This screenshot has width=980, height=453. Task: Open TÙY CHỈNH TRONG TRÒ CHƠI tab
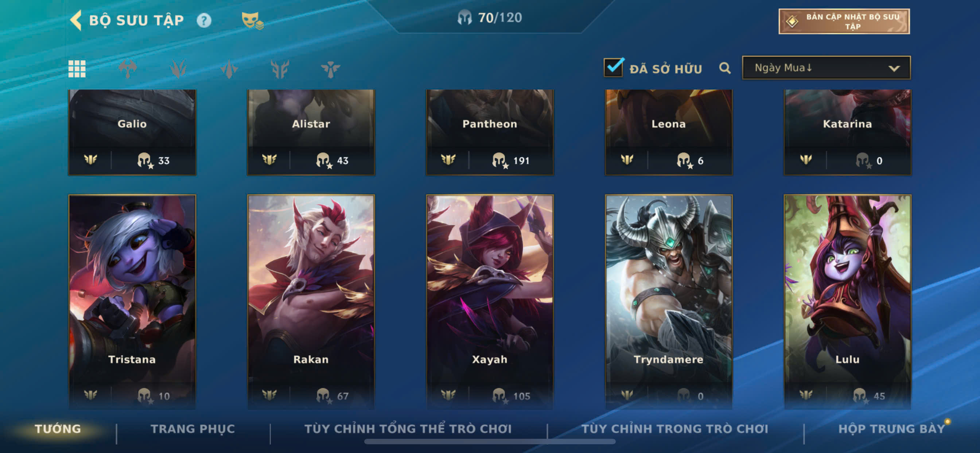[674, 429]
